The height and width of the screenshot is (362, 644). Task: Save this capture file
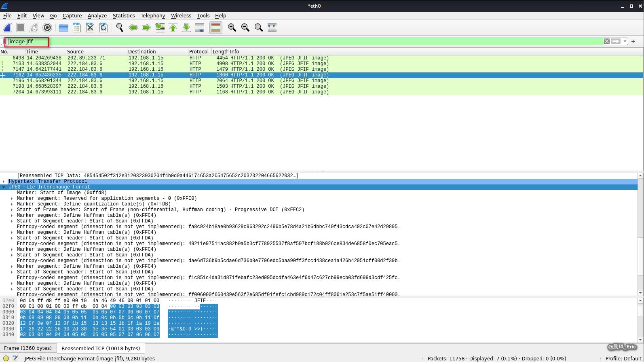coord(77,28)
